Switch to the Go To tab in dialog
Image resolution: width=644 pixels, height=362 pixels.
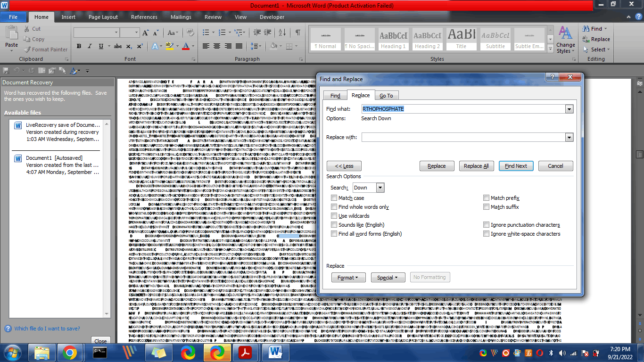[x=386, y=95]
